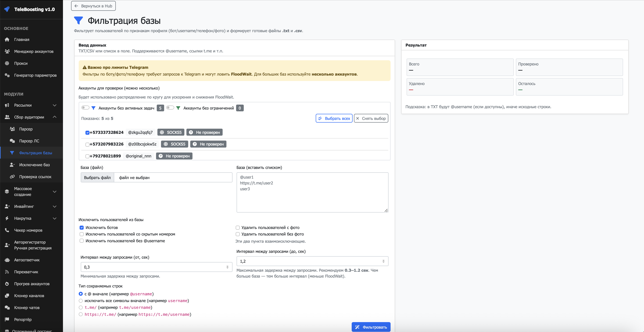Viewport: 644px width, 332px height.
Task: Click the TeleBoosting rocket logo icon
Action: (x=7, y=9)
